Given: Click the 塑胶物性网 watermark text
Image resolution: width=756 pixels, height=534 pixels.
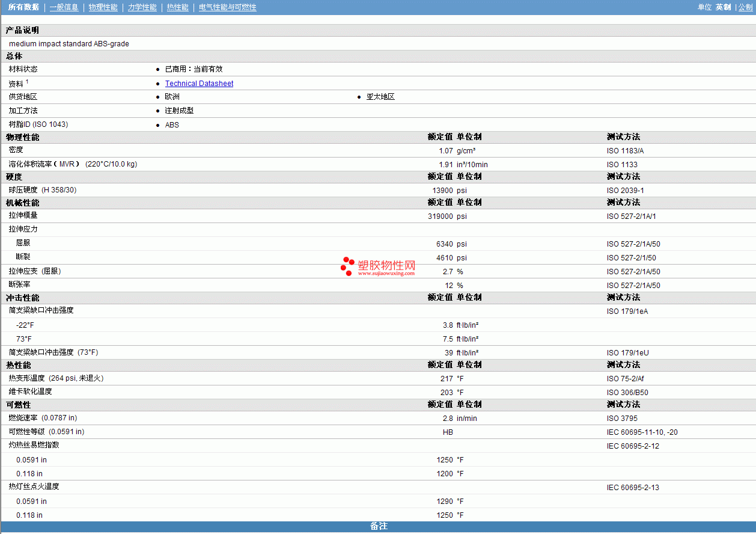Looking at the screenshot, I should 386,265.
